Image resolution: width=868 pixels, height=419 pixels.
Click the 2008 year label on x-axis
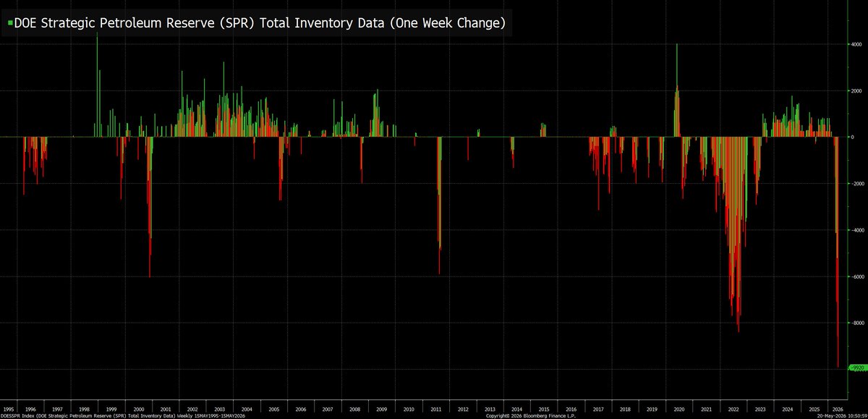pyautogui.click(x=354, y=409)
